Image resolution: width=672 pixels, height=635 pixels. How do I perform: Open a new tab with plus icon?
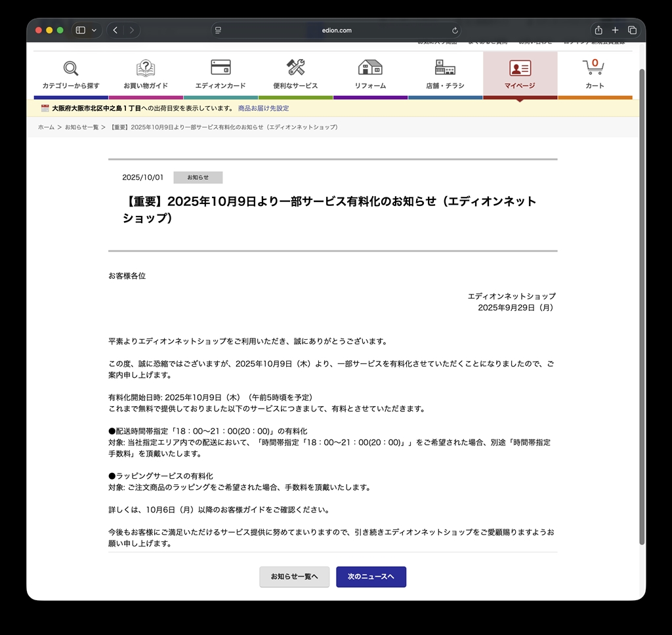click(615, 30)
